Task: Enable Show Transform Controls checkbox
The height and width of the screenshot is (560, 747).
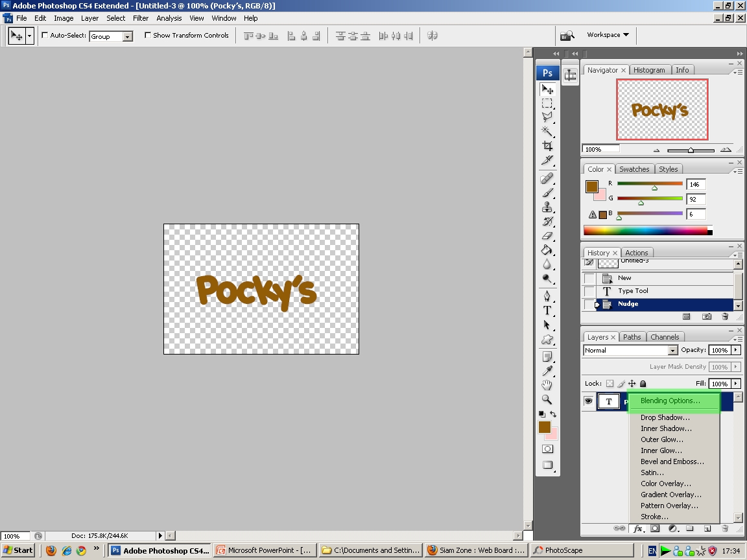Action: tap(148, 35)
